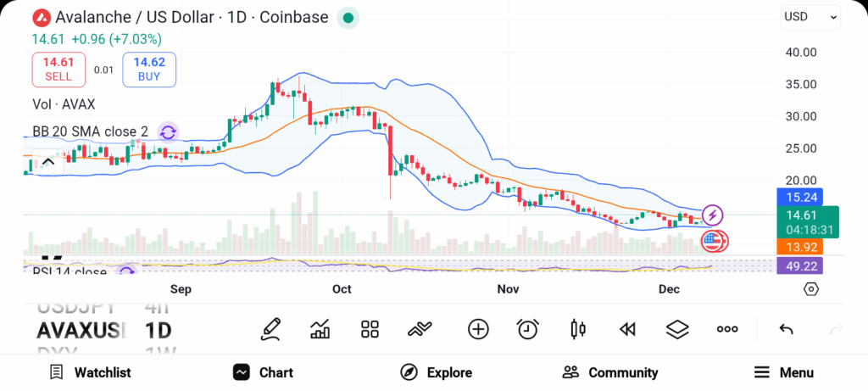Image resolution: width=868 pixels, height=391 pixels.
Task: Open chart settings hexagon icon
Action: coord(811,289)
